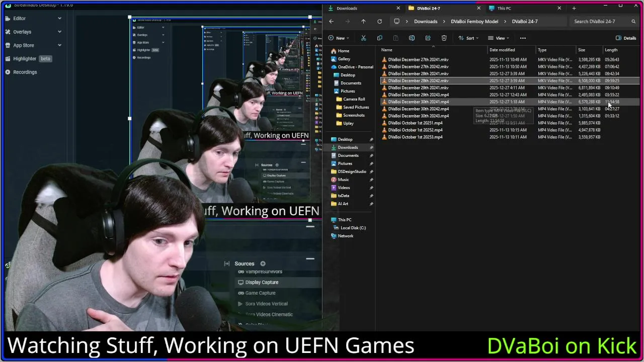Open Uplay folder in sidebar
This screenshot has height=362, width=644.
348,123
